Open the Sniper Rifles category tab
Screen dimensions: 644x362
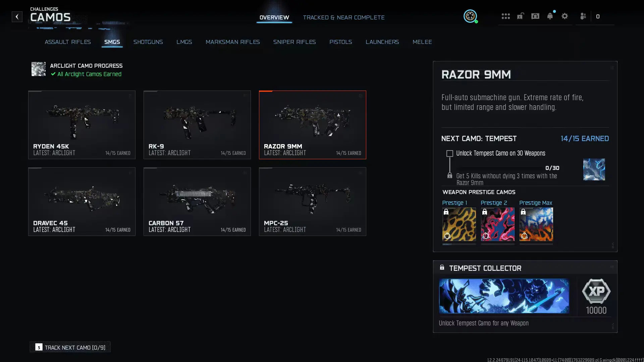click(x=294, y=42)
